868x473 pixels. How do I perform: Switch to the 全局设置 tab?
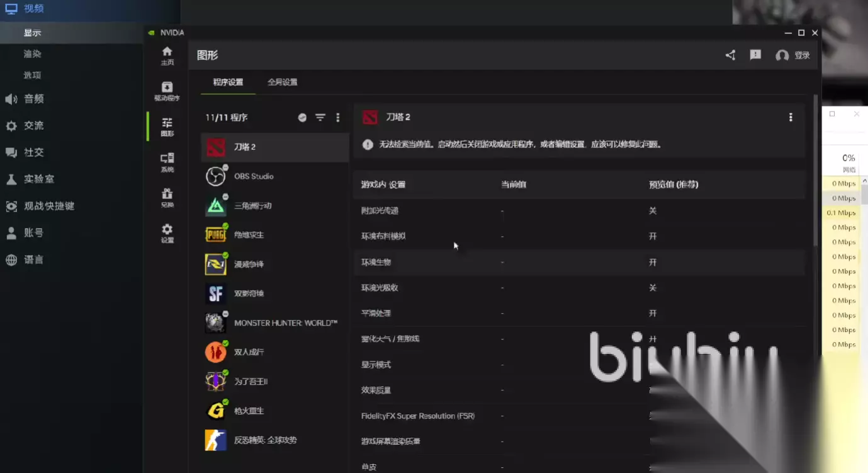(x=282, y=83)
